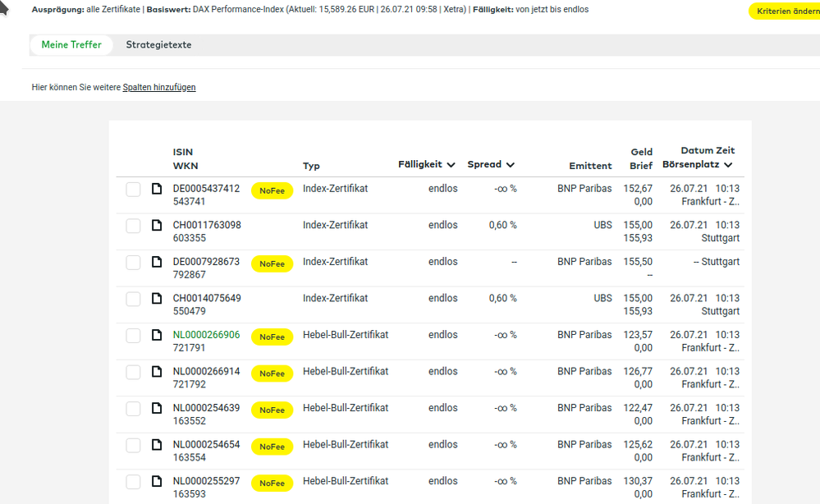The image size is (820, 504).
Task: Click the Emittent column header
Action: tap(590, 166)
